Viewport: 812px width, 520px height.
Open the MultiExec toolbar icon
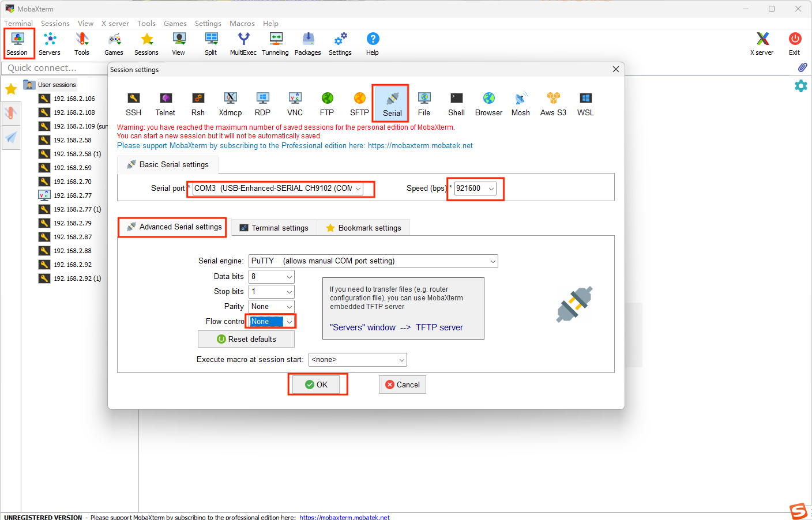point(243,44)
